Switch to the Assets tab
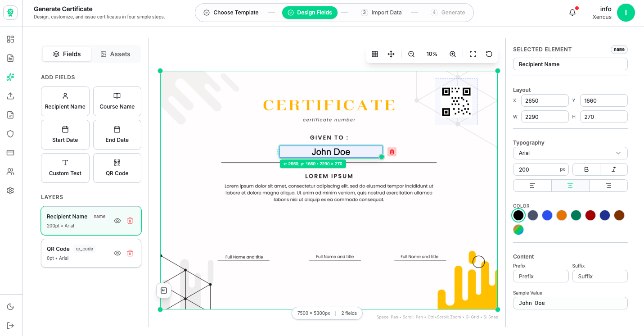 115,54
